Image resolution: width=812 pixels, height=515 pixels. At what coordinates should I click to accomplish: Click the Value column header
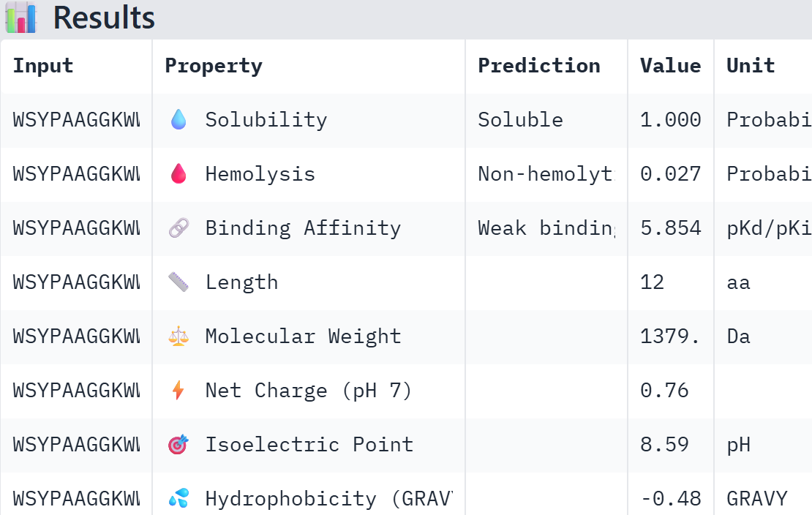tap(670, 66)
